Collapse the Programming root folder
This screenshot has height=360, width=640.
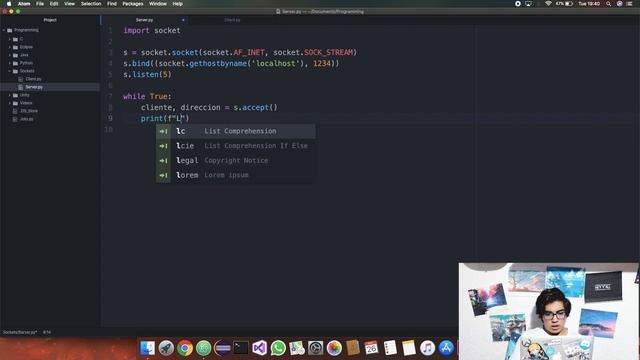[4, 30]
